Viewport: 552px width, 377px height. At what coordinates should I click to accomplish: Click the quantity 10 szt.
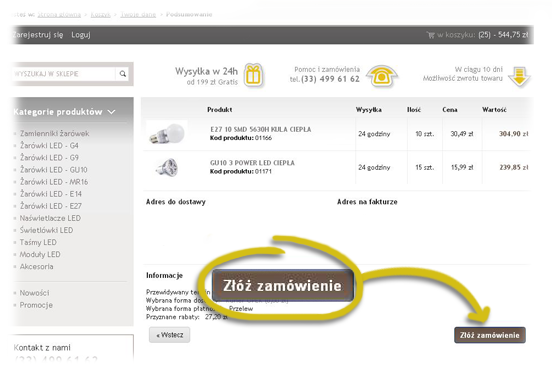tap(425, 134)
